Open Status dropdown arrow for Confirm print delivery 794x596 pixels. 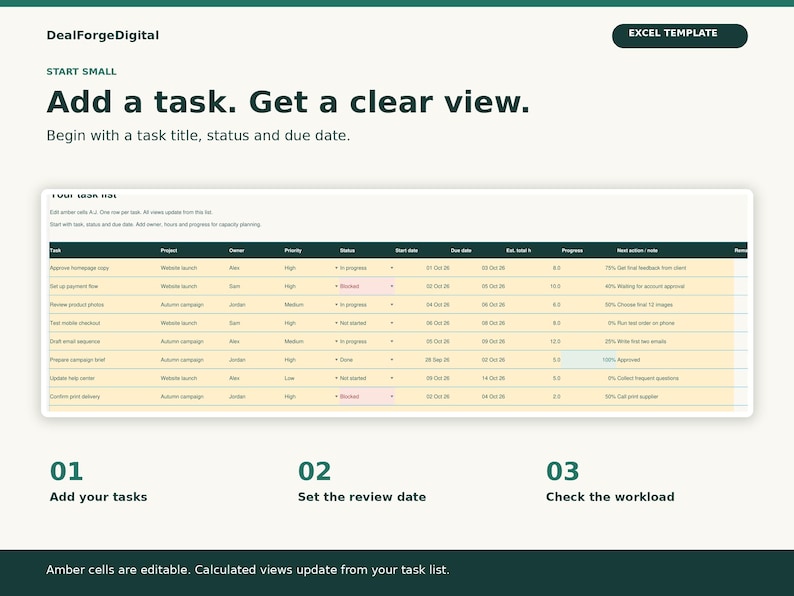391,396
